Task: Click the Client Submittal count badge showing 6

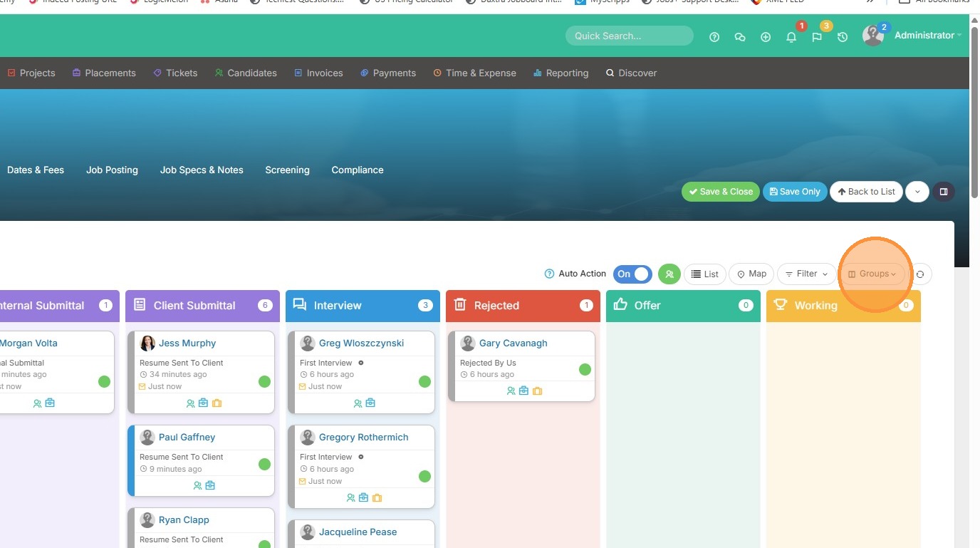Action: (265, 306)
